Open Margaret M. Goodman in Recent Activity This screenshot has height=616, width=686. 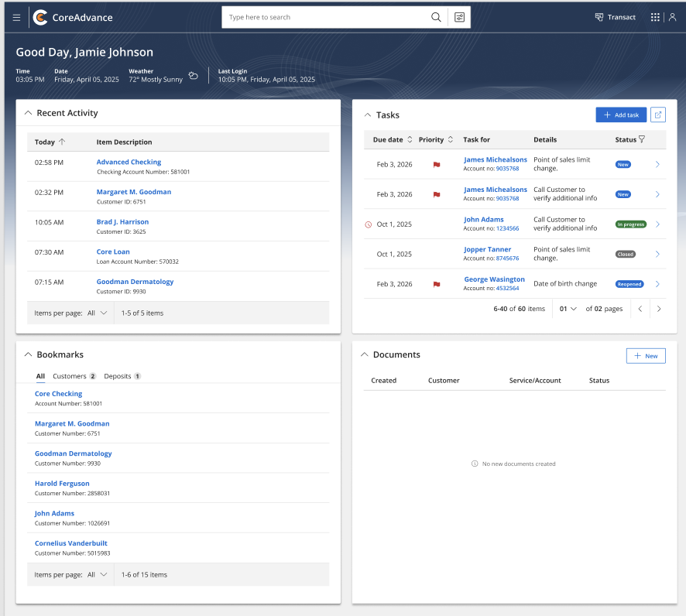134,192
